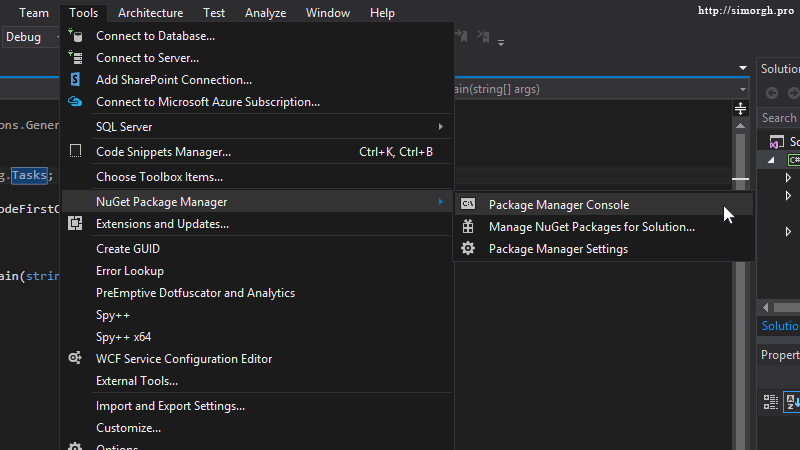Choose Connect to Microsoft Azure Subscription
The image size is (800, 450).
257,102
